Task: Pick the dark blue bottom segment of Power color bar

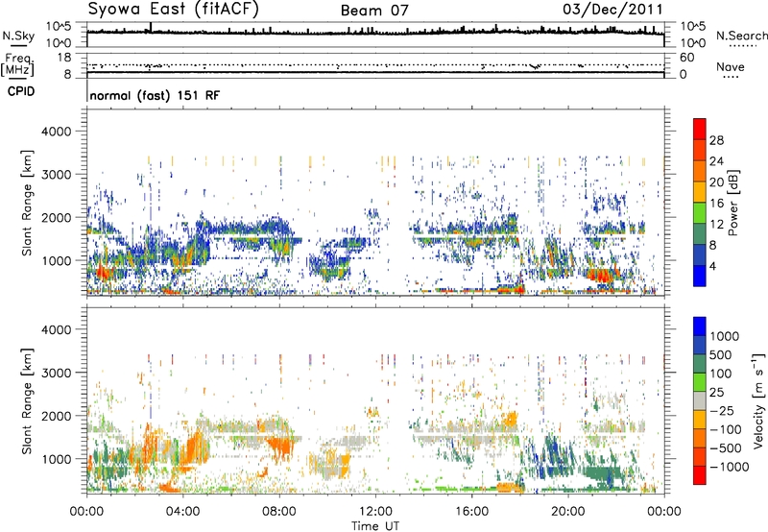Action: [700, 277]
